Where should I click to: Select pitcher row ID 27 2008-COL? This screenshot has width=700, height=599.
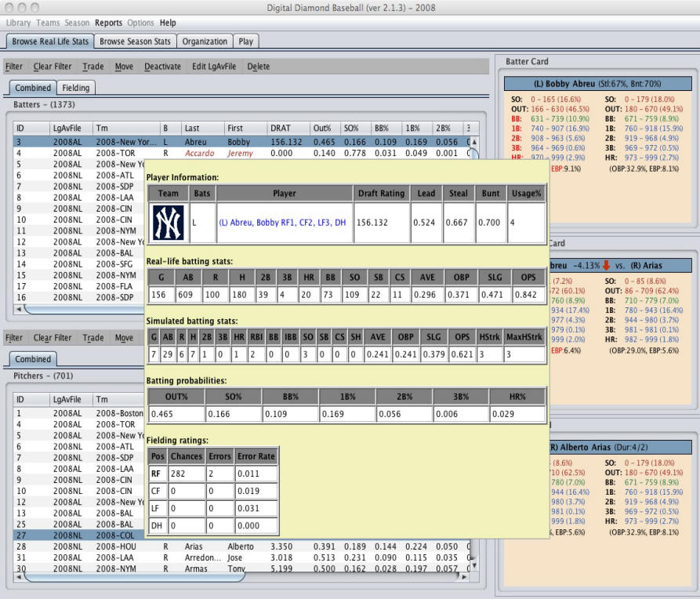point(79,535)
